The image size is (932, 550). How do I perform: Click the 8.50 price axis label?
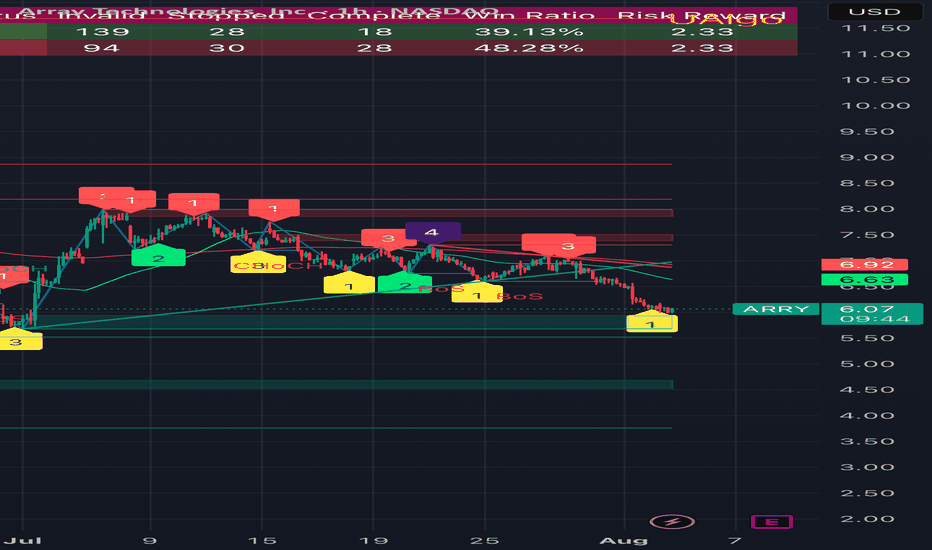click(867, 183)
